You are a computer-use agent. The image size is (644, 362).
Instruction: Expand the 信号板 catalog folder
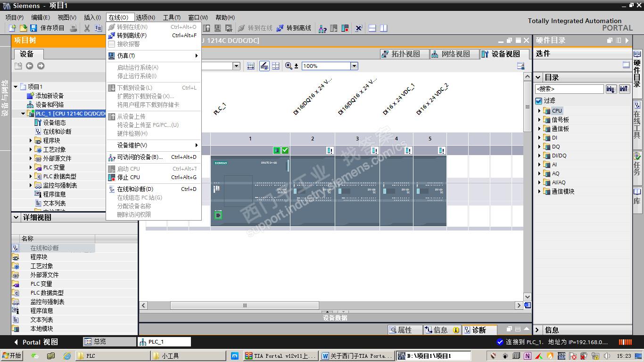coord(539,120)
